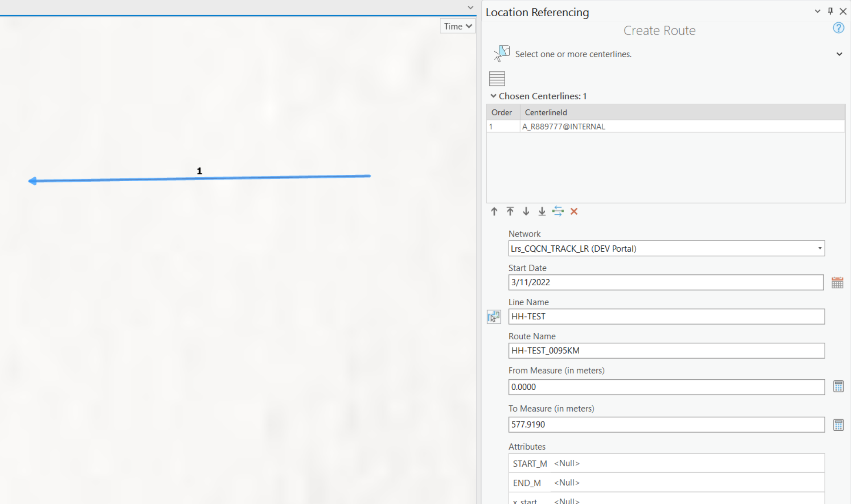Click the select centerlines tool icon
Screen dimensions: 851x504
(x=502, y=54)
